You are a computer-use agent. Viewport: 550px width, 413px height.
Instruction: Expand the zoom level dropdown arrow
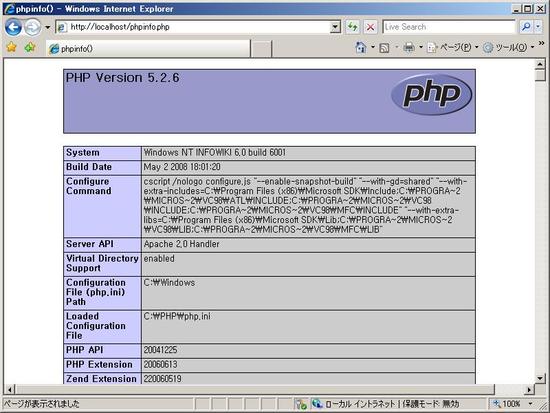click(530, 404)
